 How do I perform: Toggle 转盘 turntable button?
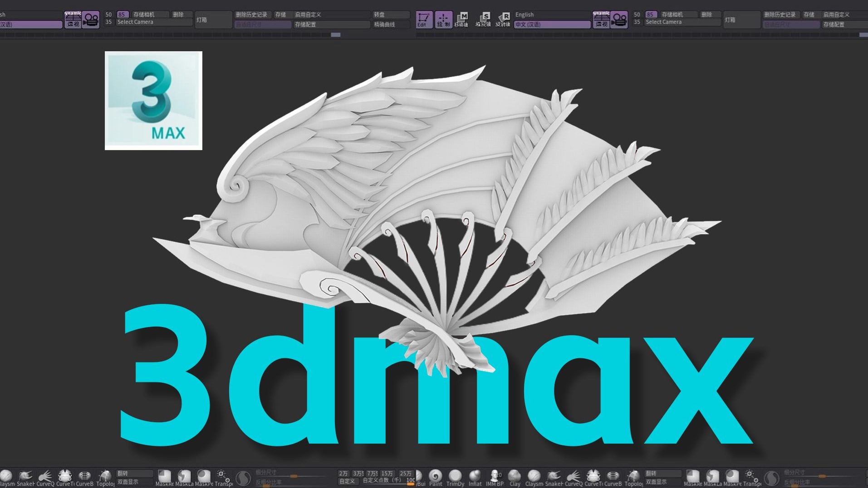tap(391, 15)
